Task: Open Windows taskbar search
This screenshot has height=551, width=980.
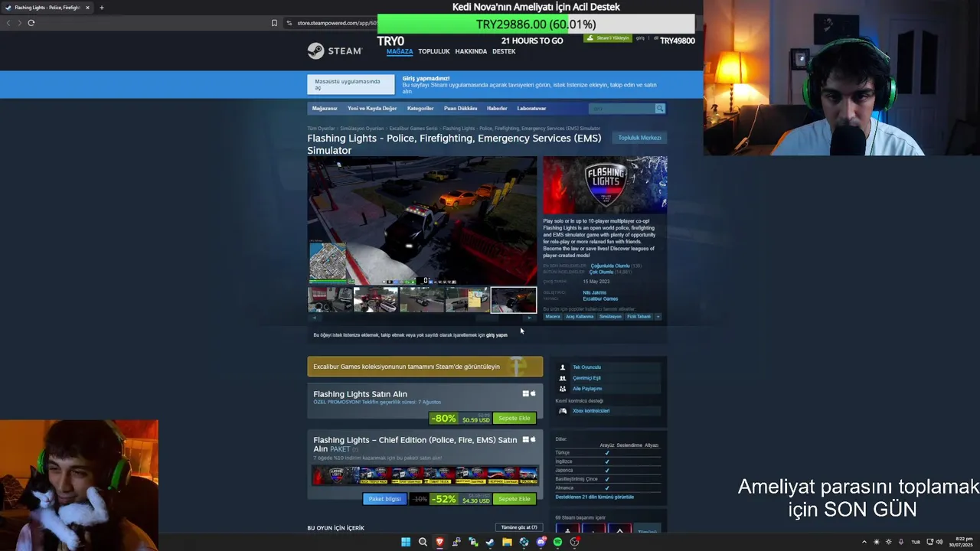Action: tap(423, 542)
